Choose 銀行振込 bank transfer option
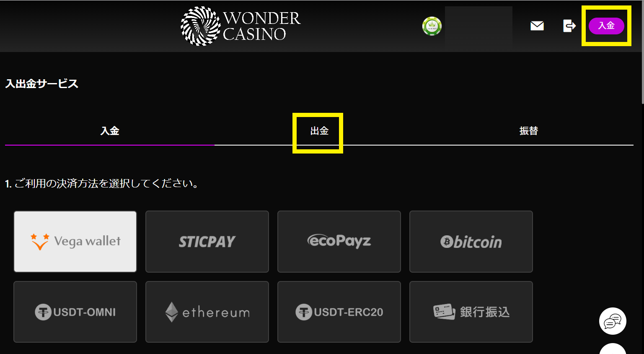Viewport: 644px width, 354px height. click(x=471, y=312)
